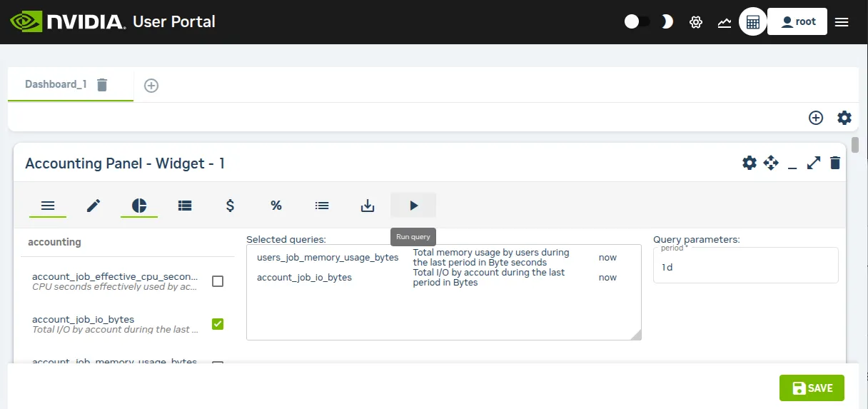Open the settings cog in header
The image size is (868, 409).
pyautogui.click(x=696, y=22)
